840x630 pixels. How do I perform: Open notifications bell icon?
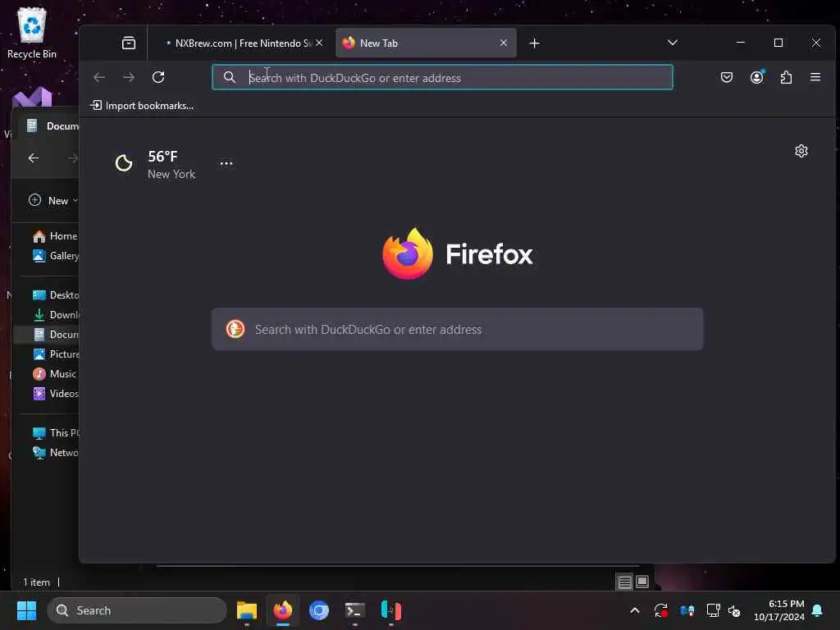[818, 610]
